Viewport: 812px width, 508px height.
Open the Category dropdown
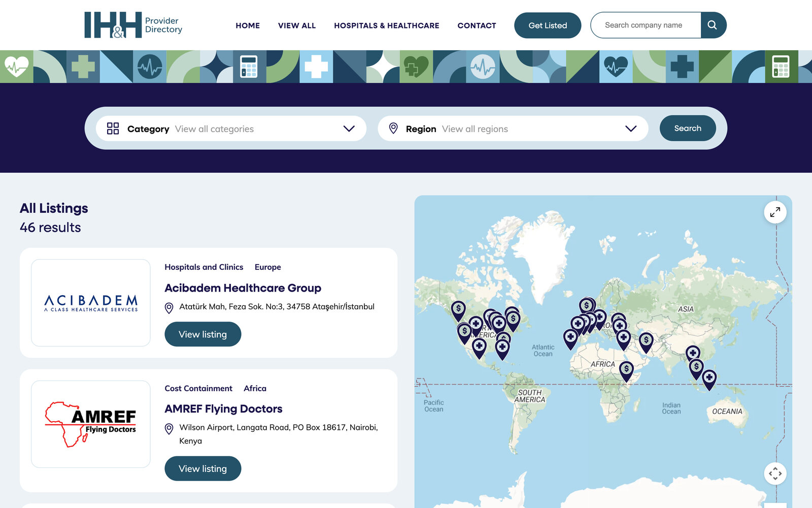(x=231, y=129)
